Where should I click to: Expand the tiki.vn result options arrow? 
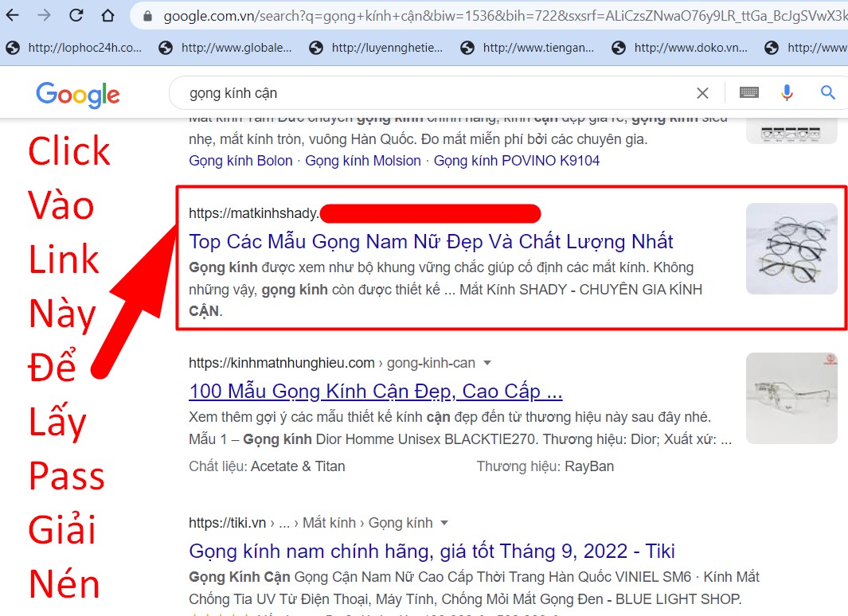coord(444,523)
